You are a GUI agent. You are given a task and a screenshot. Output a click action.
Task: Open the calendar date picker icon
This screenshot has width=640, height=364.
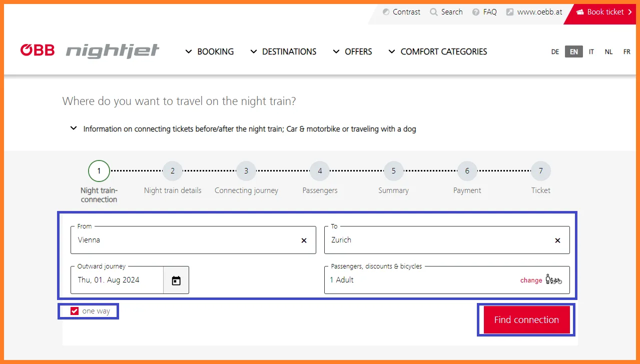pos(176,280)
